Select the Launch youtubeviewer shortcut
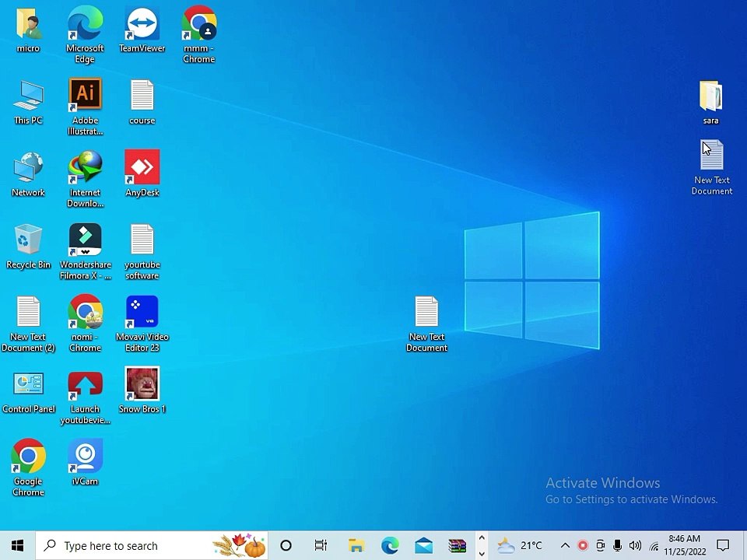The image size is (747, 560). (x=85, y=397)
